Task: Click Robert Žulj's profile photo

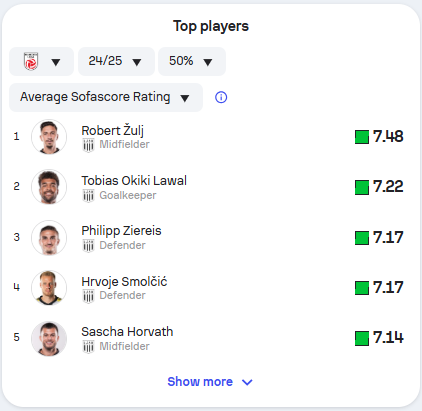Action: coord(49,137)
